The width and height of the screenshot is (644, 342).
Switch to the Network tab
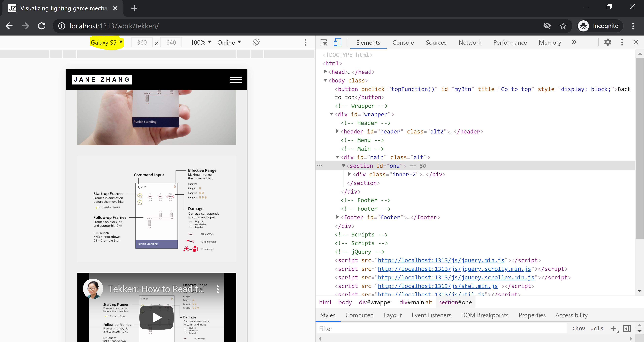(x=470, y=42)
